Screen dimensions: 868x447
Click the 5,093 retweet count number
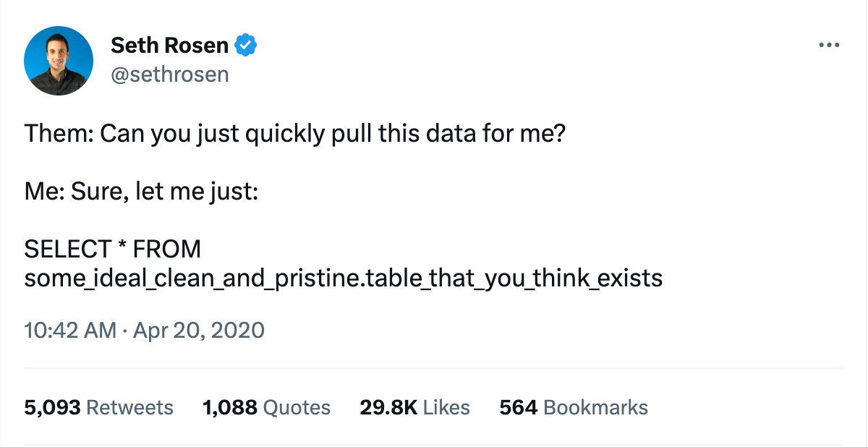pos(52,407)
